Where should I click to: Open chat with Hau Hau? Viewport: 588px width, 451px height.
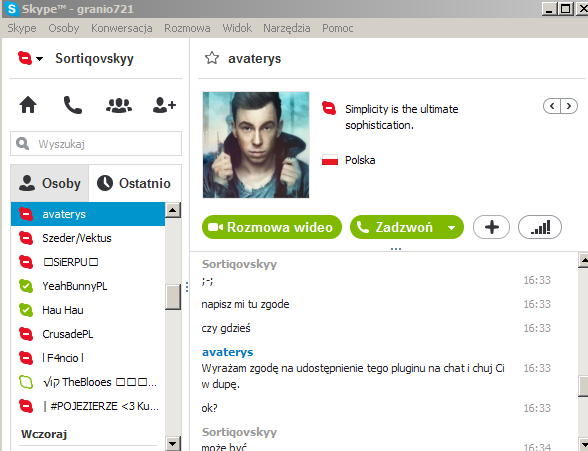pos(88,310)
